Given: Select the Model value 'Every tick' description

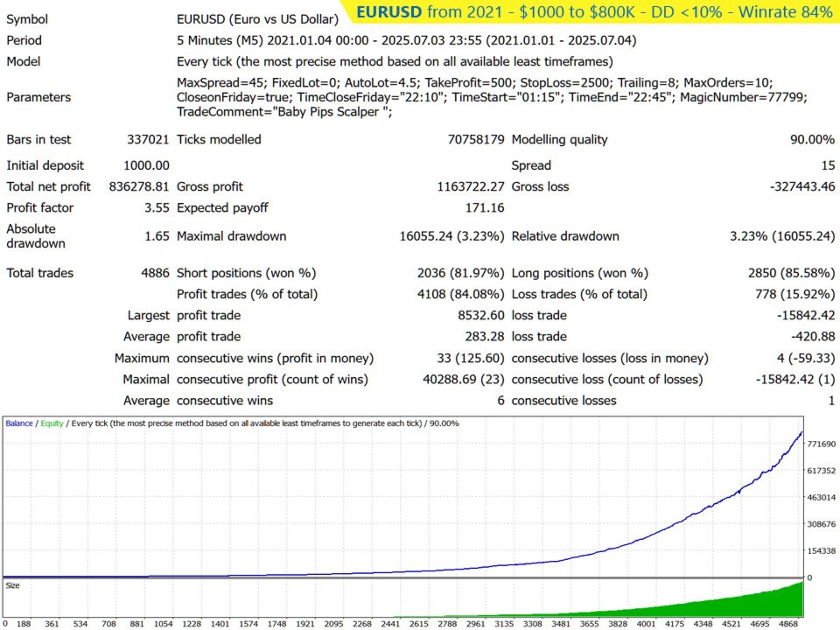Looking at the screenshot, I should click(x=395, y=61).
